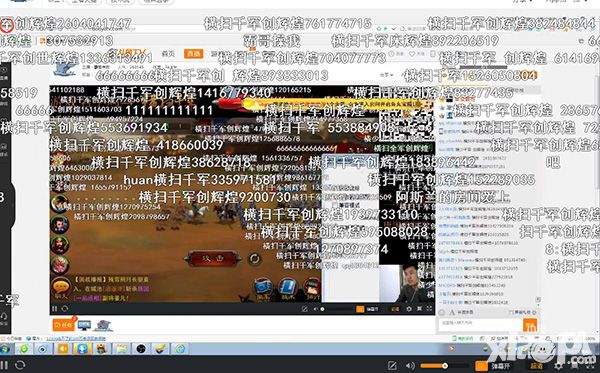
Task: Open blue download arrow app on taskbar
Action: coord(82,349)
